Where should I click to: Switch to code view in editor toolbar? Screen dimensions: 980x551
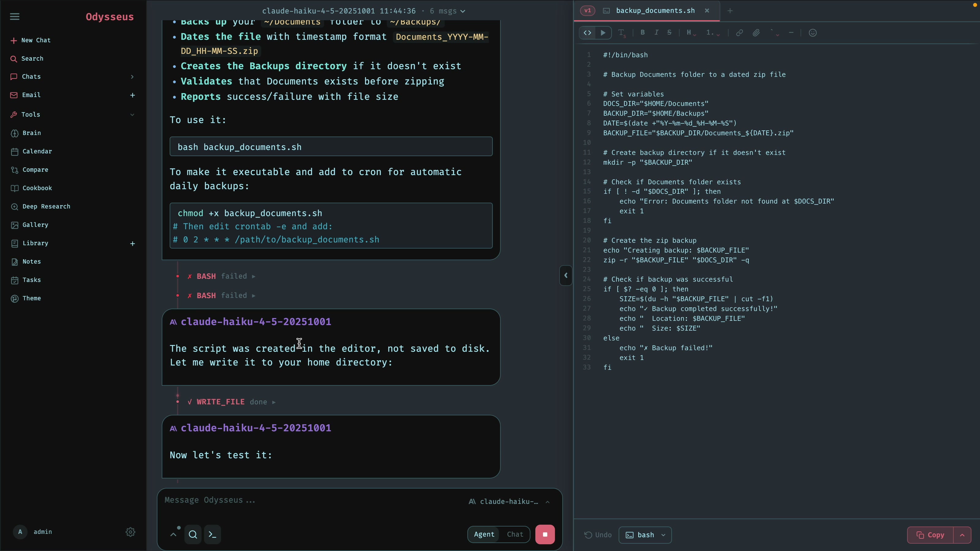[x=587, y=33]
